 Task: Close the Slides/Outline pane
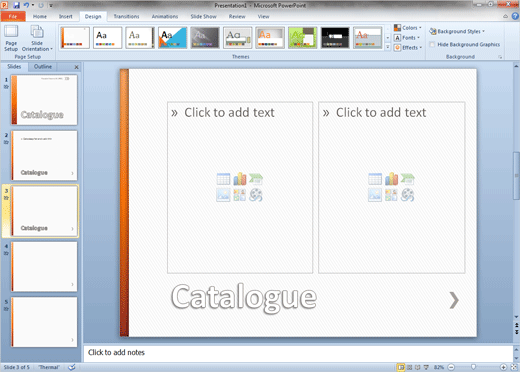point(76,67)
